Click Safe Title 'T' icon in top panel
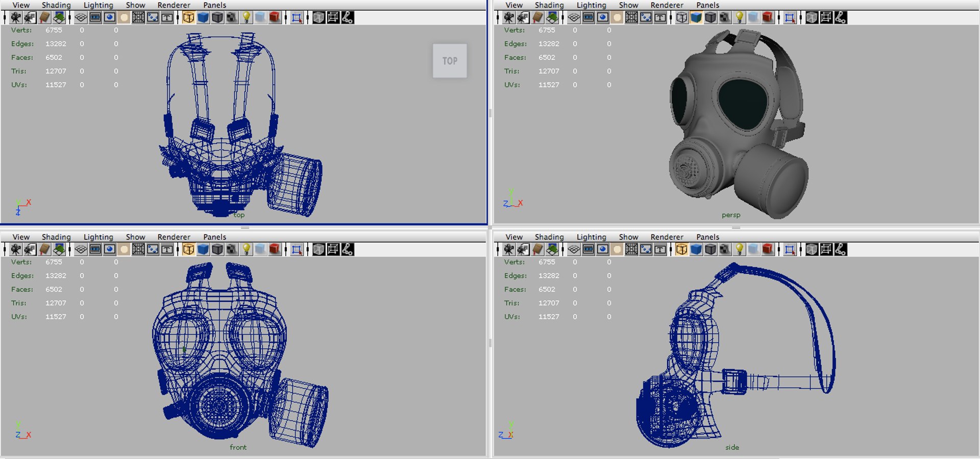This screenshot has height=459, width=980. point(167,18)
